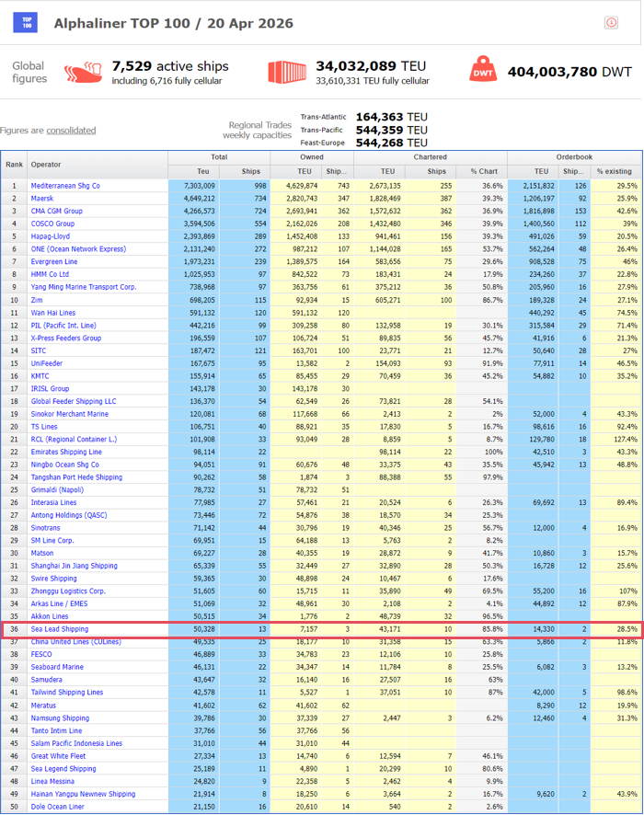
Task: Open the consolidated figures link
Action: pyautogui.click(x=71, y=131)
